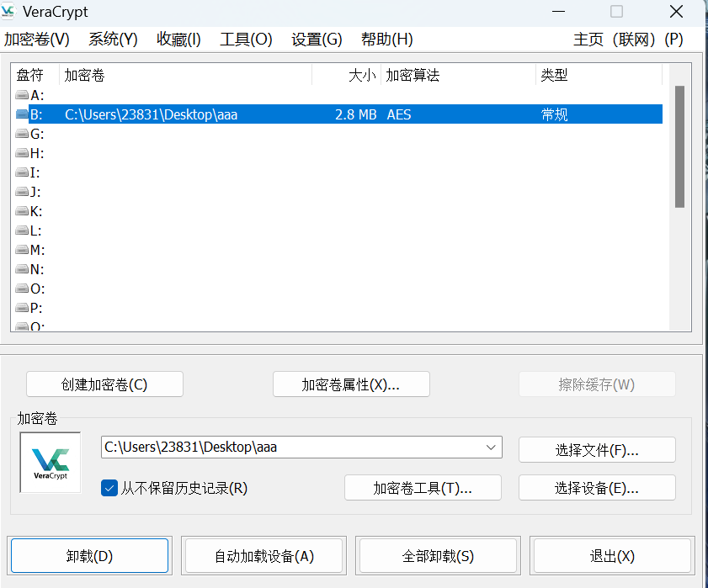Click the drive P: icon
This screenshot has height=588, width=708.
coord(22,308)
